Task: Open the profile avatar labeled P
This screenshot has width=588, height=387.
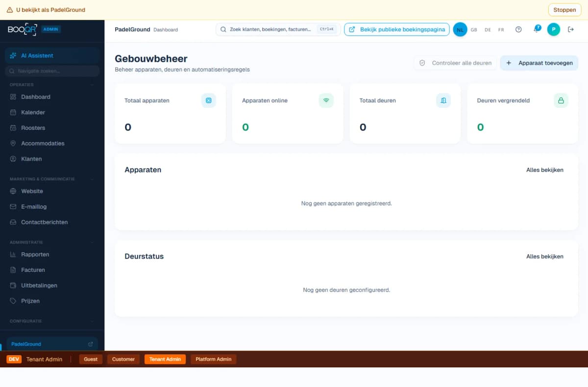Action: pyautogui.click(x=553, y=29)
